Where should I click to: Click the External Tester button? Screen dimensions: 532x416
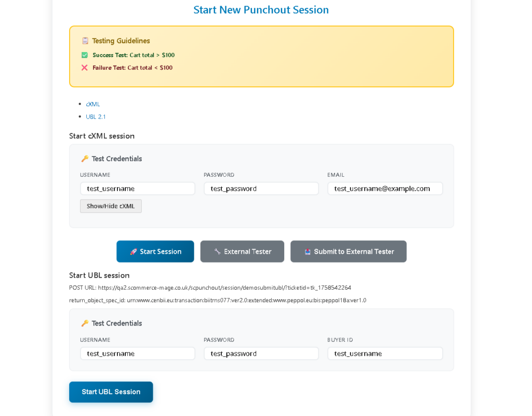pyautogui.click(x=242, y=252)
